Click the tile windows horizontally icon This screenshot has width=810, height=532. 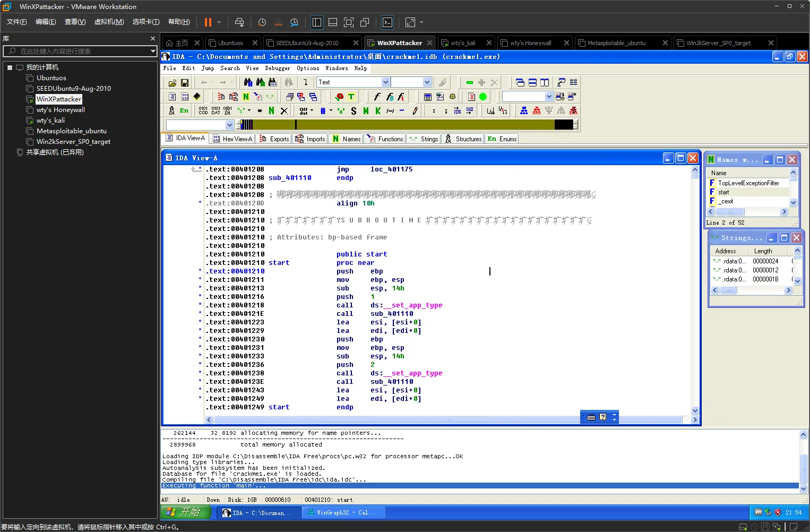532,82
